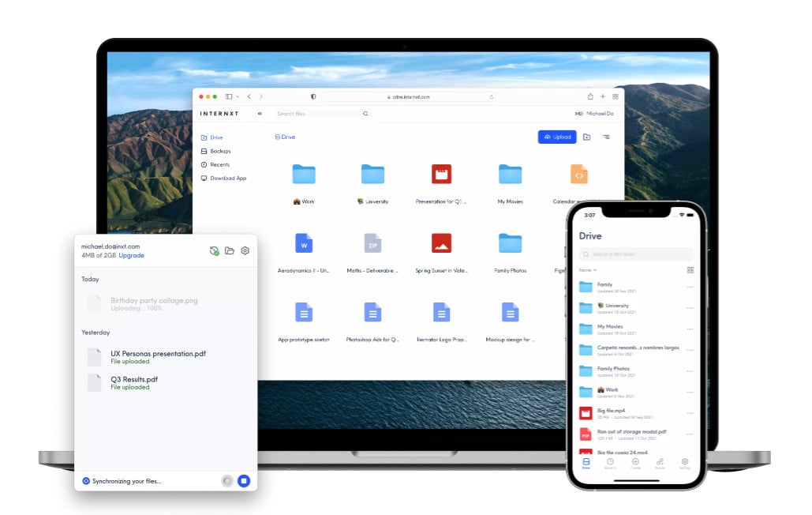Viewport: 812px width, 515px height.
Task: Open the sync folder icon in widget
Action: 230,250
